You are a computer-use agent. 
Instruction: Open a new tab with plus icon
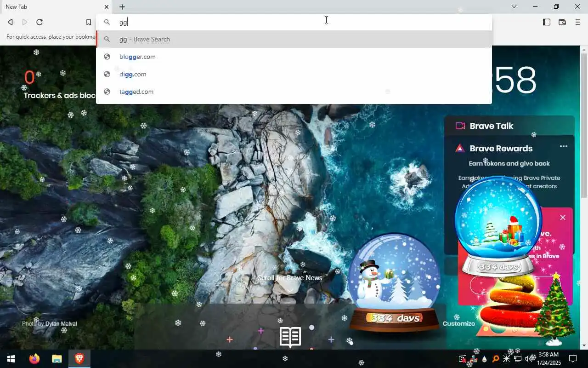coord(122,7)
